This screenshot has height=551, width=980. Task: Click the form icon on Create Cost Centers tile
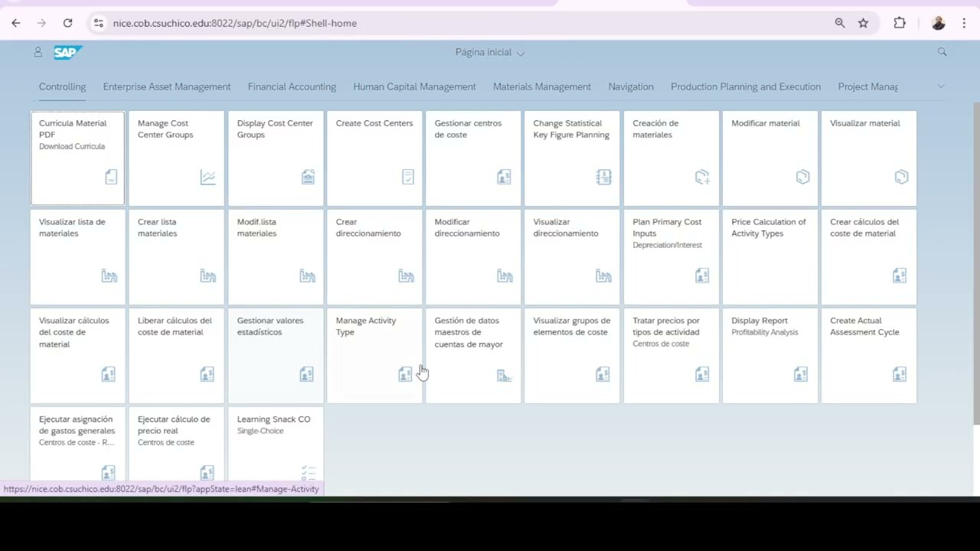click(407, 178)
